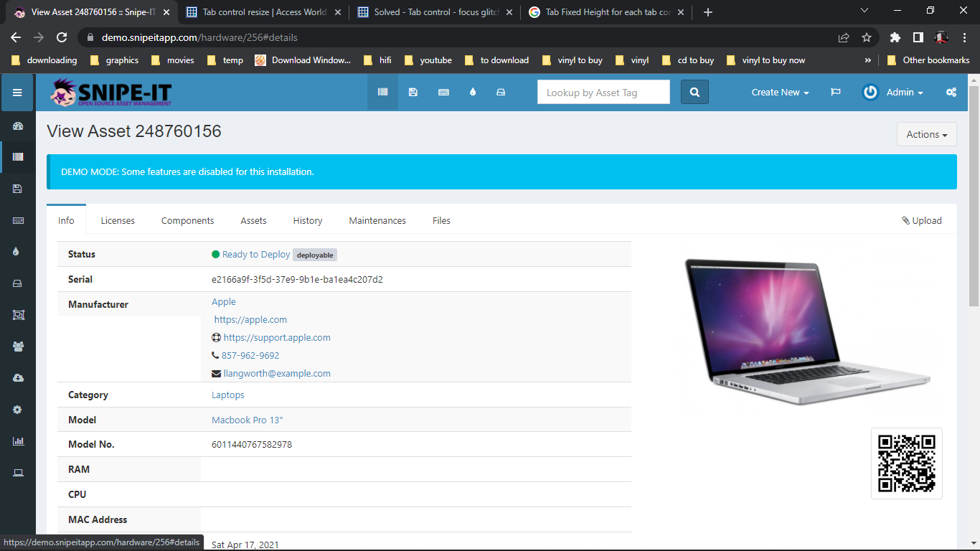Switch to the Files tab
Screen dimensions: 980x551
coord(441,220)
